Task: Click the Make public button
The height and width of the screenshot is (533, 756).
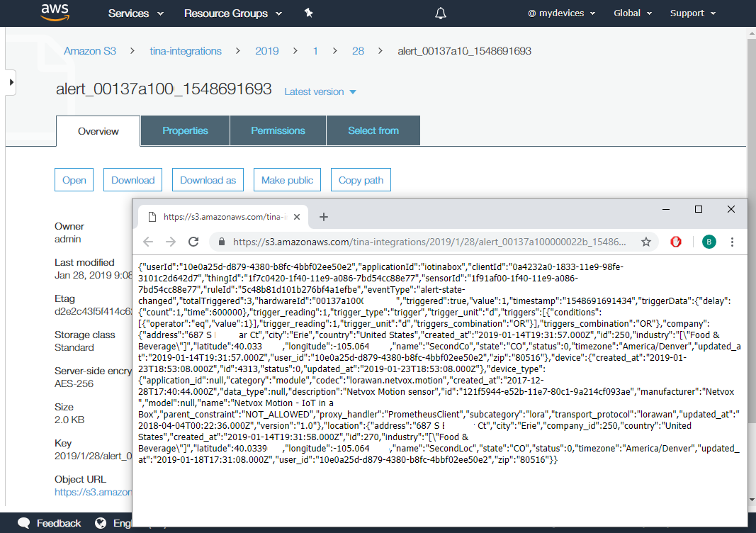Action: coord(287,180)
